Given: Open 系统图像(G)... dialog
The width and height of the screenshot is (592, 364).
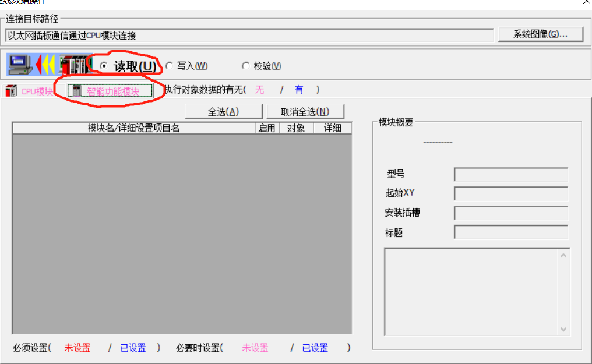Looking at the screenshot, I should click(540, 34).
